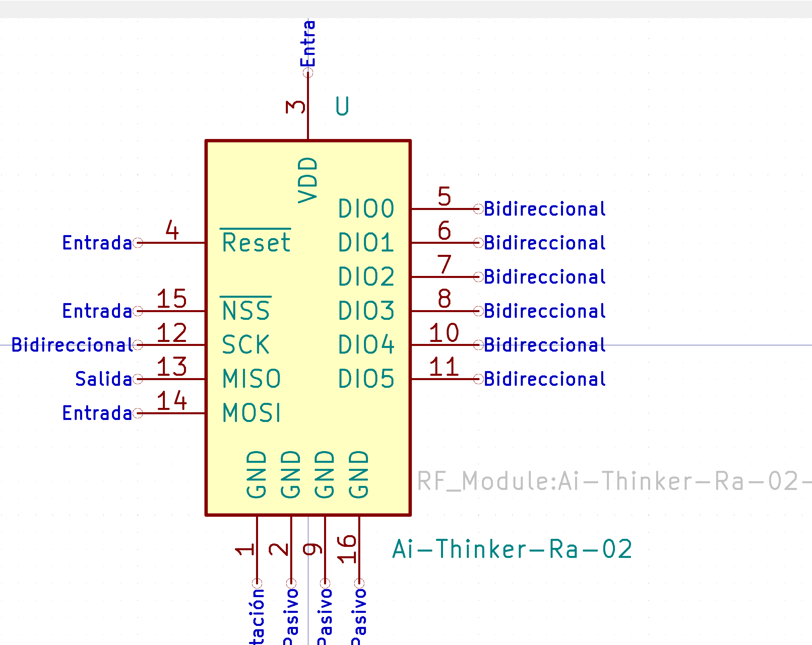
Task: Select the Bidireccional label on SCK pin
Action: tap(72, 345)
